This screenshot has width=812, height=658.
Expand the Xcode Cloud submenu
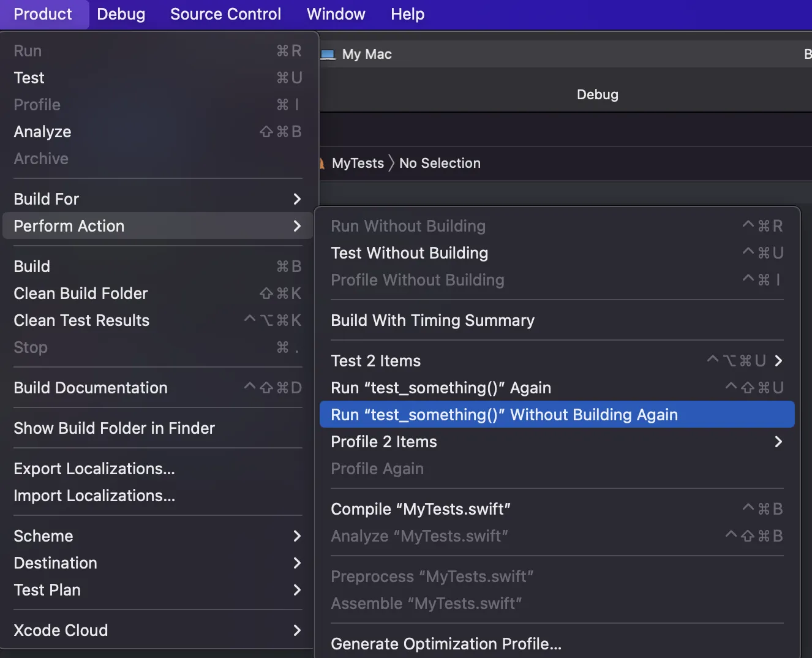pyautogui.click(x=157, y=630)
